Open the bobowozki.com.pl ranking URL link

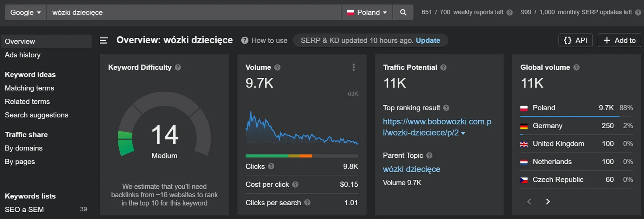[437, 127]
